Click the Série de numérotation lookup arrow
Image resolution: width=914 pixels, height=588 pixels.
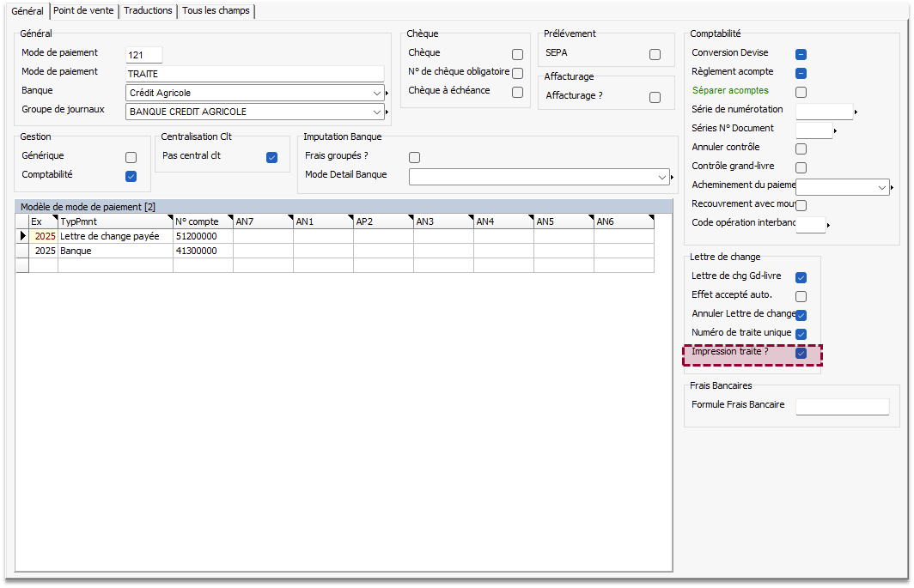[x=856, y=112]
